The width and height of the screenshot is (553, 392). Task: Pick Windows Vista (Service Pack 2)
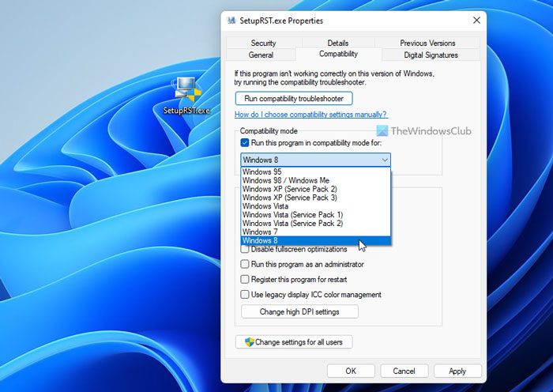coord(316,224)
